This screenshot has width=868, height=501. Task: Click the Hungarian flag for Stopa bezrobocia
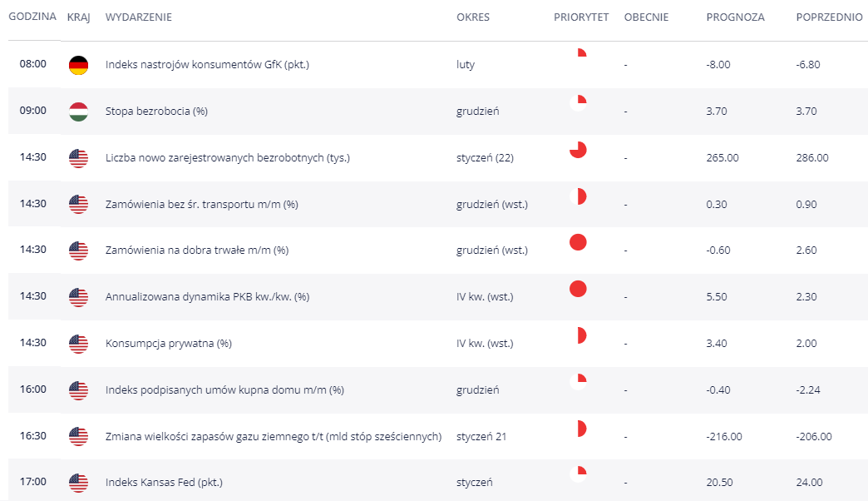pyautogui.click(x=78, y=112)
